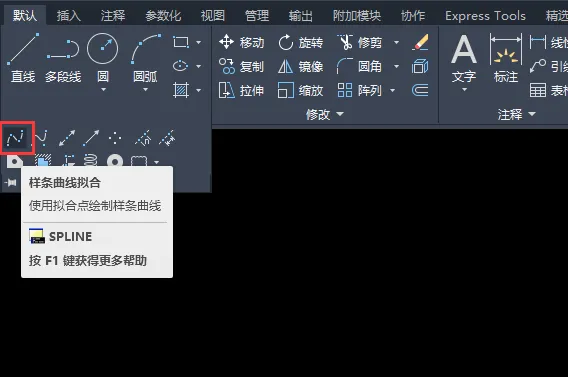Click the 缩放 (Scale) tool

point(300,90)
